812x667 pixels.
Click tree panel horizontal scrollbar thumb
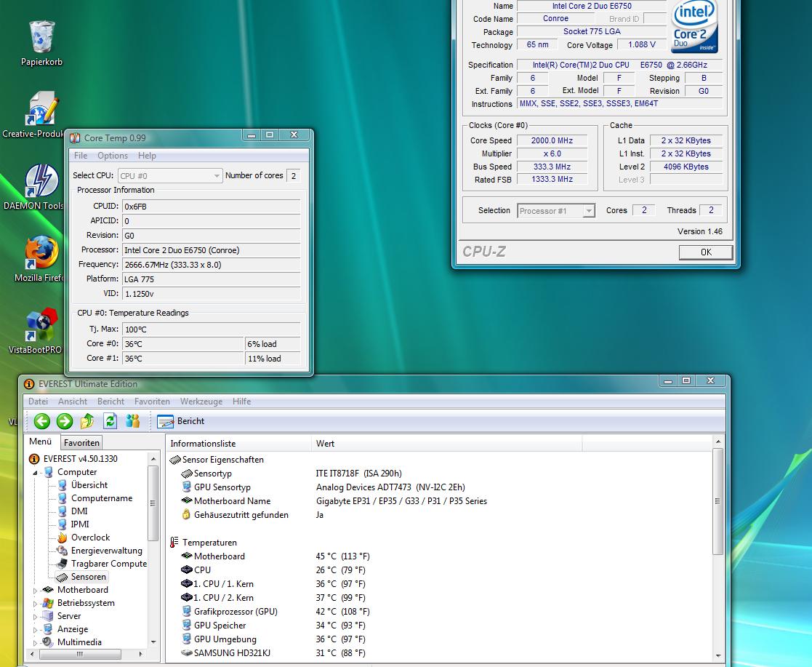[80, 654]
